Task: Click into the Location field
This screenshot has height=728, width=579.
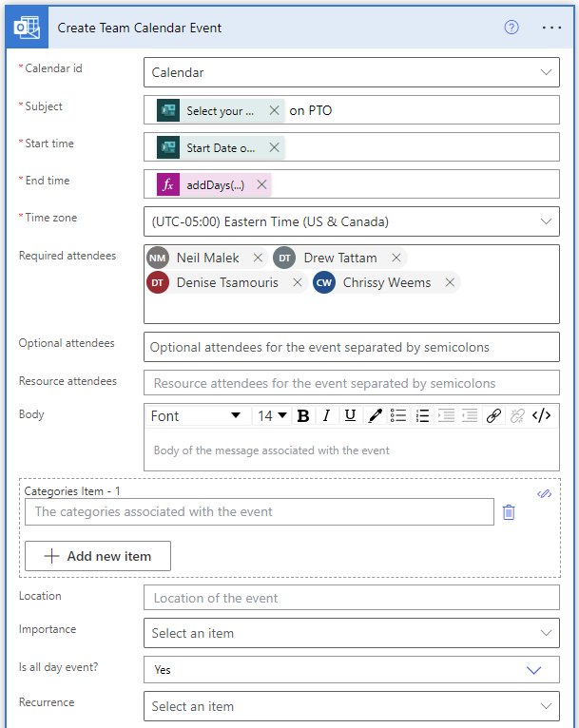Action: [x=352, y=598]
